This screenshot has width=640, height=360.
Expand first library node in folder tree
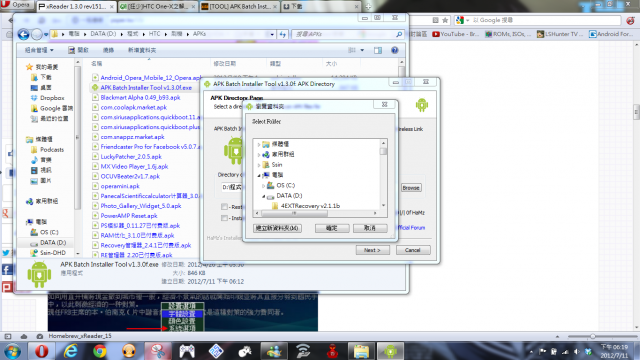[x=259, y=144]
